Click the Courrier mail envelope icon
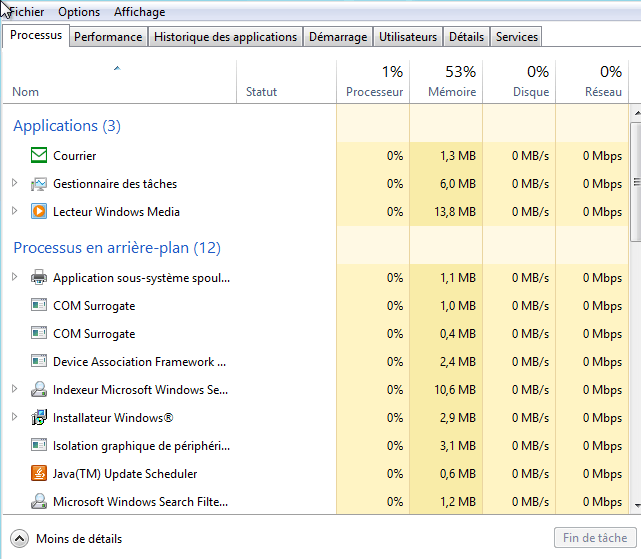 pos(39,155)
